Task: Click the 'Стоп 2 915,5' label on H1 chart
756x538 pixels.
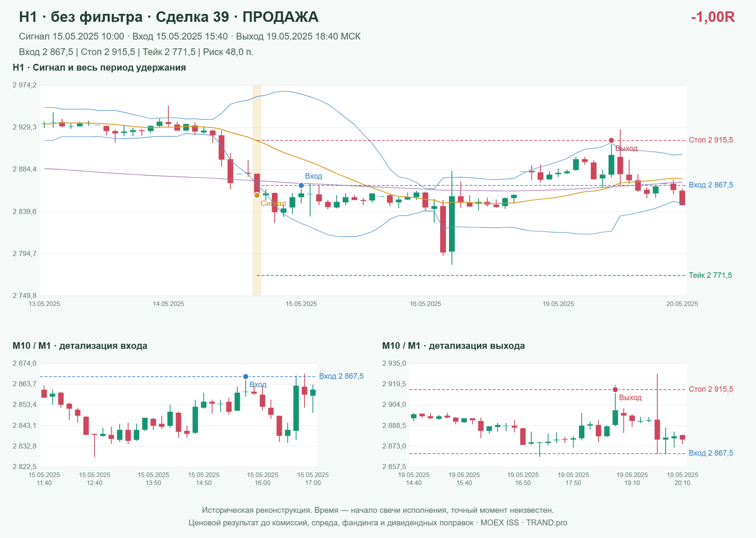Action: coord(711,140)
